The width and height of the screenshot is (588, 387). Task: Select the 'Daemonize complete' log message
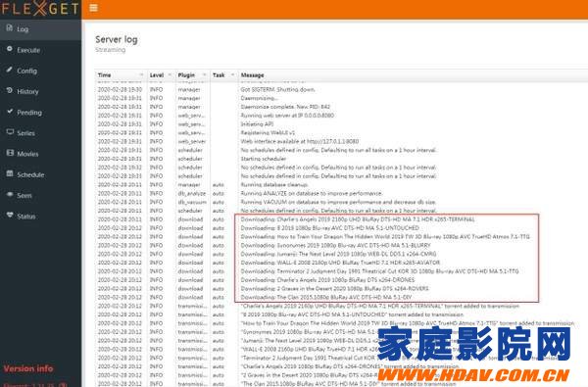(x=285, y=107)
